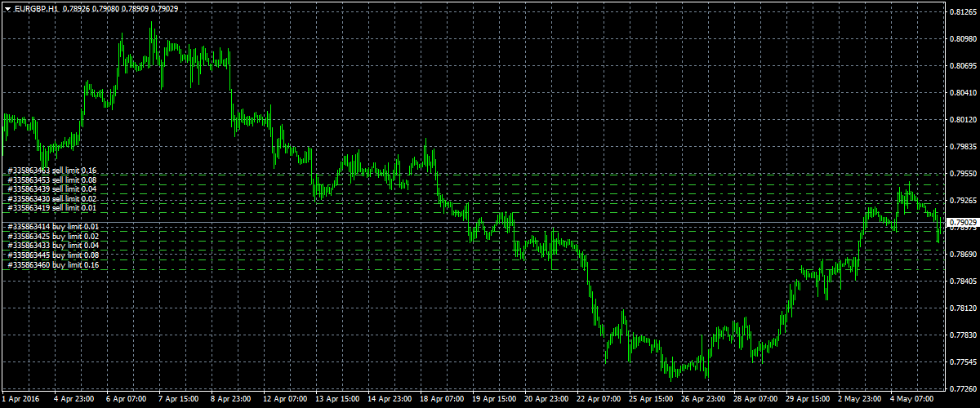The image size is (980, 408).
Task: Click the 25 Apr 15:00 time label
Action: pyautogui.click(x=649, y=401)
